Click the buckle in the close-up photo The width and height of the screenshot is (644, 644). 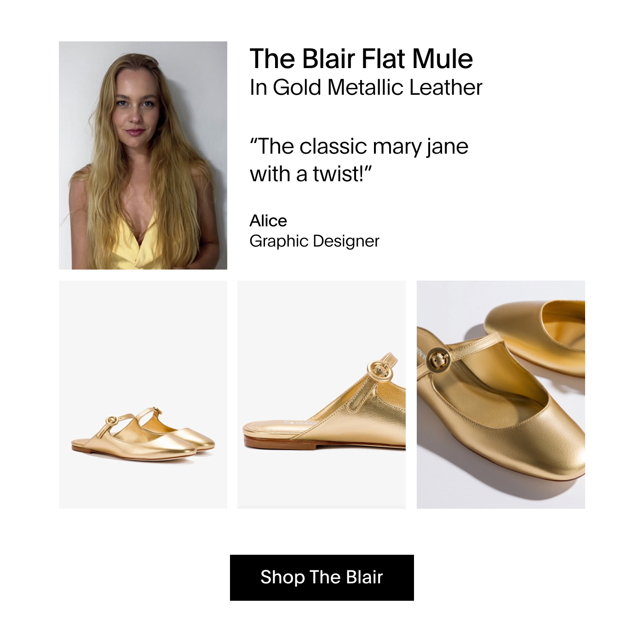click(x=438, y=359)
